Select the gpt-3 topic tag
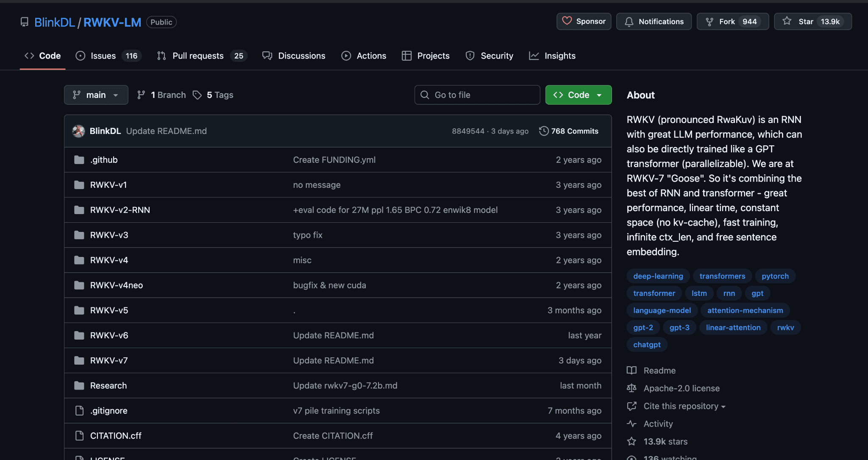The height and width of the screenshot is (460, 868). coord(679,327)
